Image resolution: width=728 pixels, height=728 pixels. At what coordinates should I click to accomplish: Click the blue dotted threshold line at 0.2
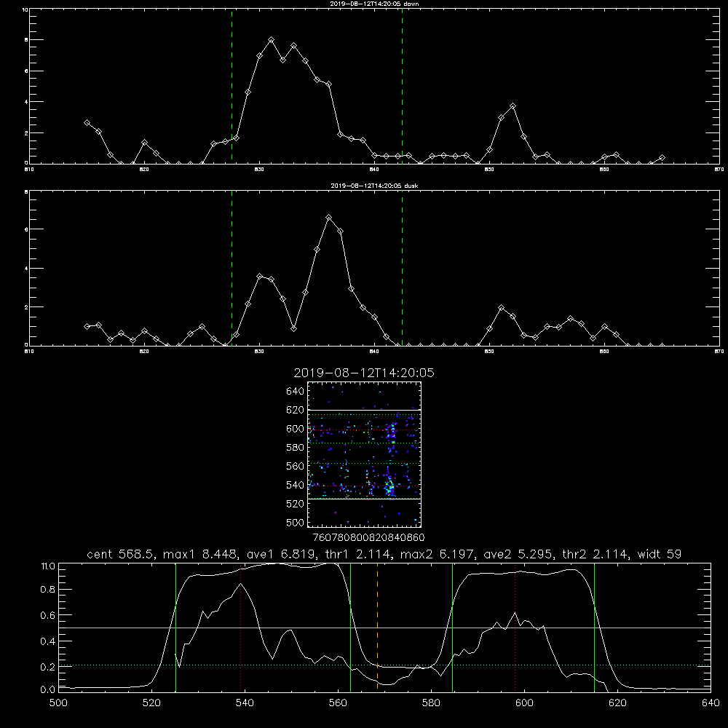tap(384, 665)
